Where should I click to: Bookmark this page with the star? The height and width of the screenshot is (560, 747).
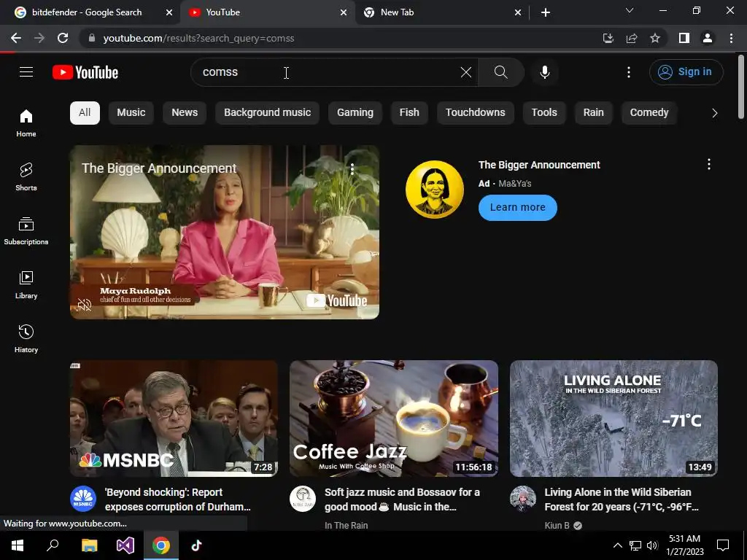point(655,38)
